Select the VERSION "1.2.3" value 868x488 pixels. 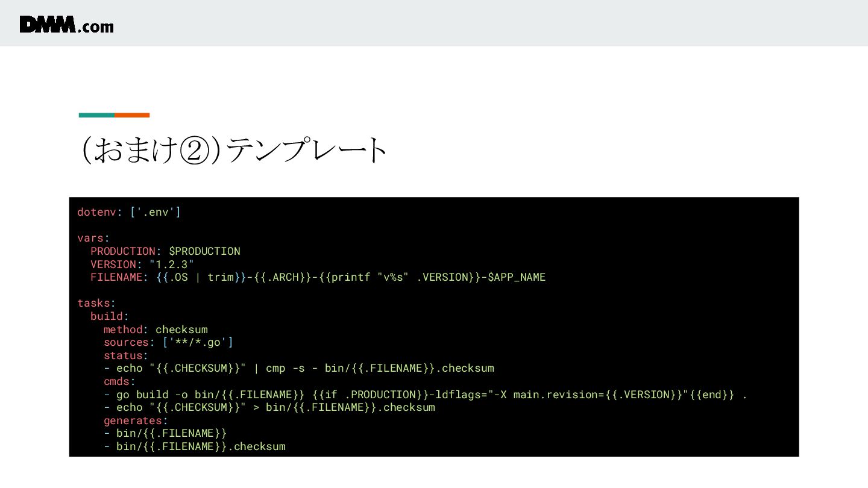point(171,264)
